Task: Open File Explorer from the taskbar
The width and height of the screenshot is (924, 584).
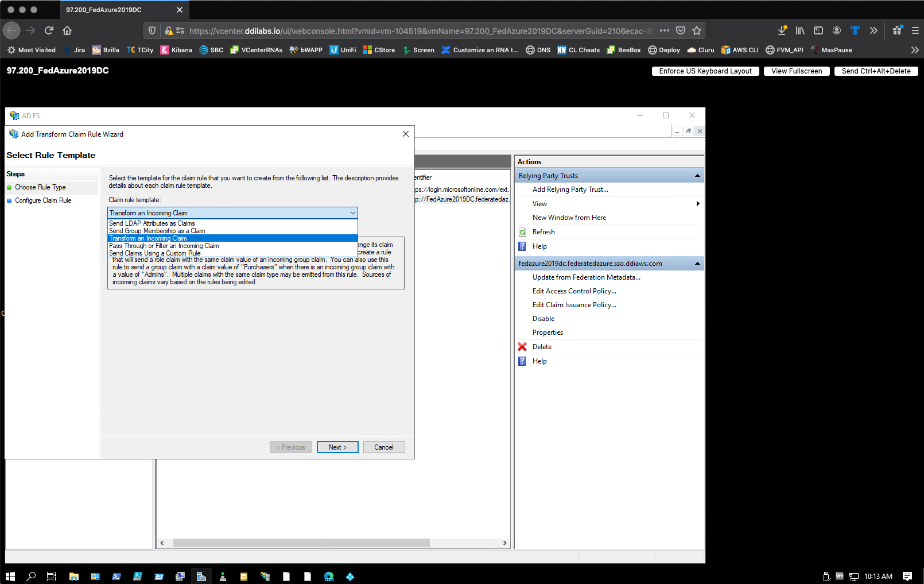Action: pos(74,577)
